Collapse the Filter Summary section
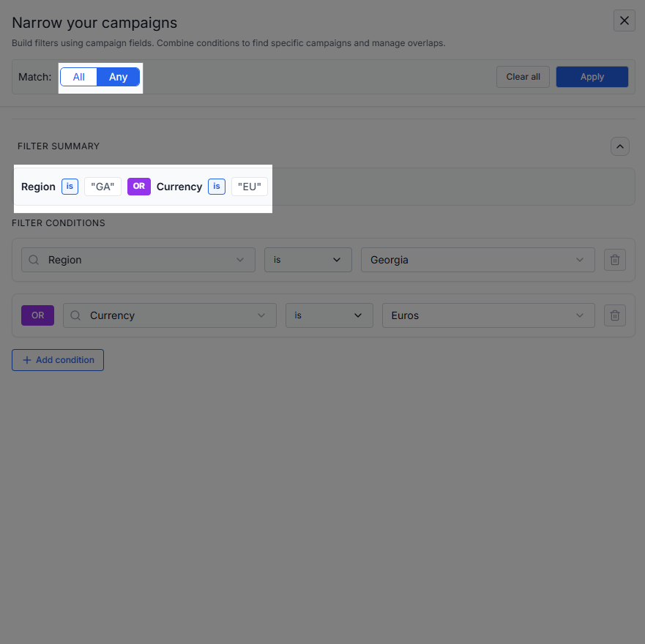 click(619, 146)
